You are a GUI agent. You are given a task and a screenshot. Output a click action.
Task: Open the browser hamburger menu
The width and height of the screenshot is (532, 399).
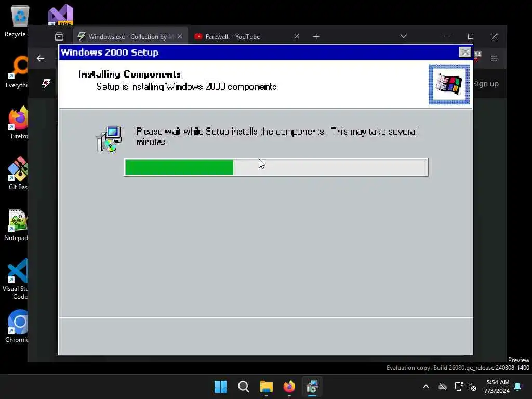click(494, 58)
